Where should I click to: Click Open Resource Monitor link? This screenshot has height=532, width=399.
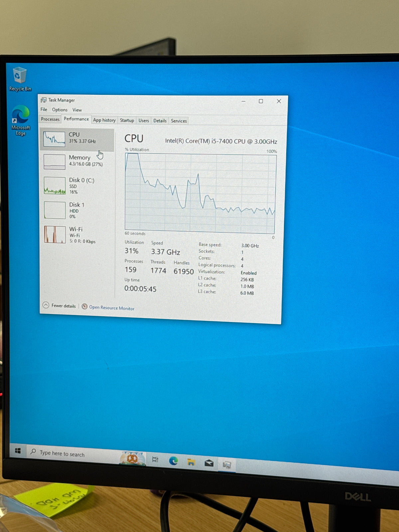tap(112, 308)
